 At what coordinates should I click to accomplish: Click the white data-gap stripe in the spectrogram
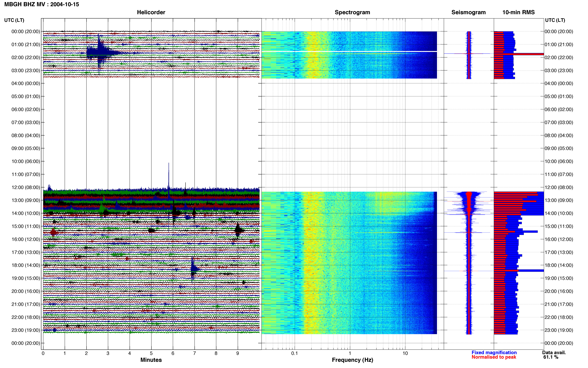coord(349,51)
